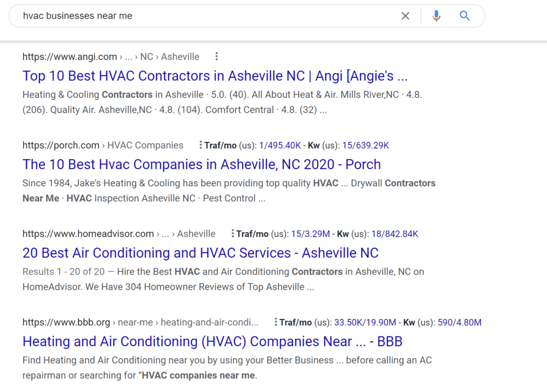Screen dimensions: 547x392
Task: Open the three-dot menu beside porch.com result
Action: [x=200, y=145]
